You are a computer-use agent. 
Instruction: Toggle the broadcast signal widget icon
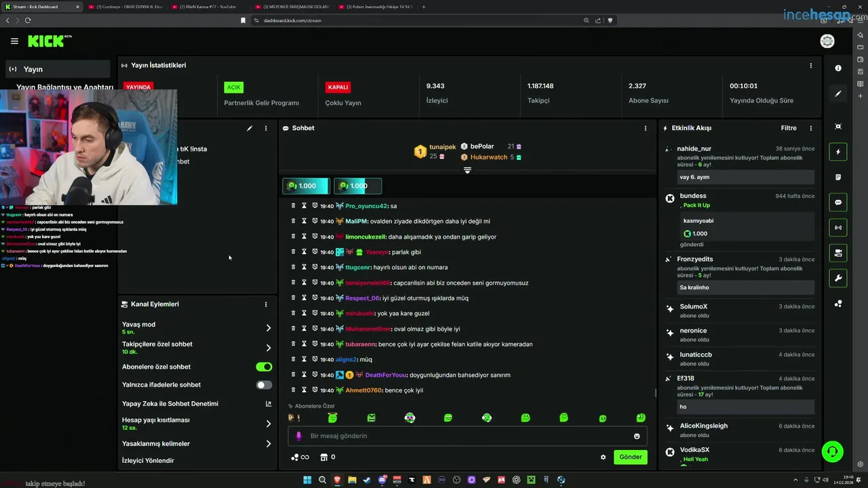click(838, 228)
